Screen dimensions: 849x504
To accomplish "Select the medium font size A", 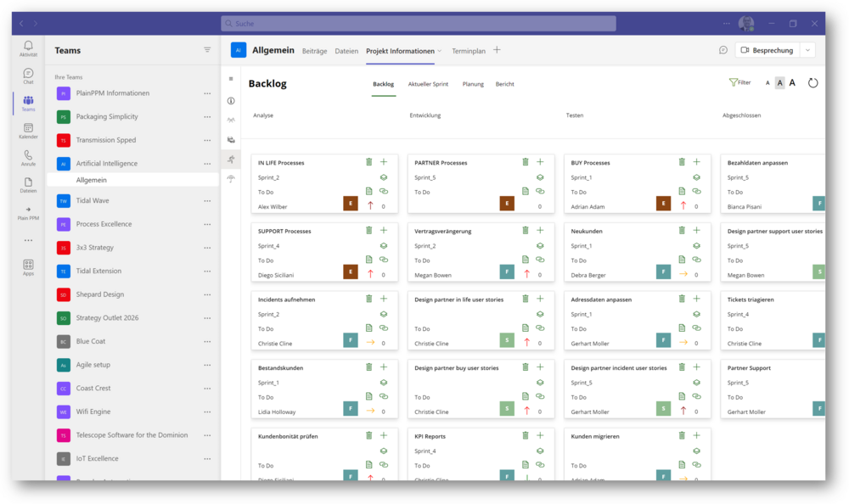I will click(x=779, y=83).
